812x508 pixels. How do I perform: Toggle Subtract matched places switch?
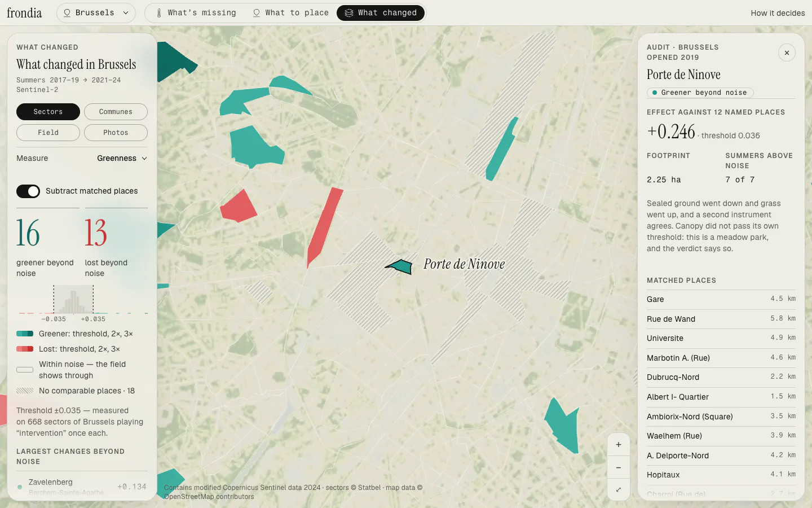pos(28,191)
